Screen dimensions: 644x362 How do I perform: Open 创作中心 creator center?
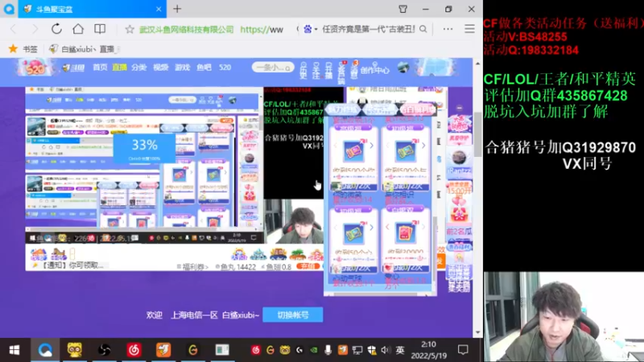(374, 71)
